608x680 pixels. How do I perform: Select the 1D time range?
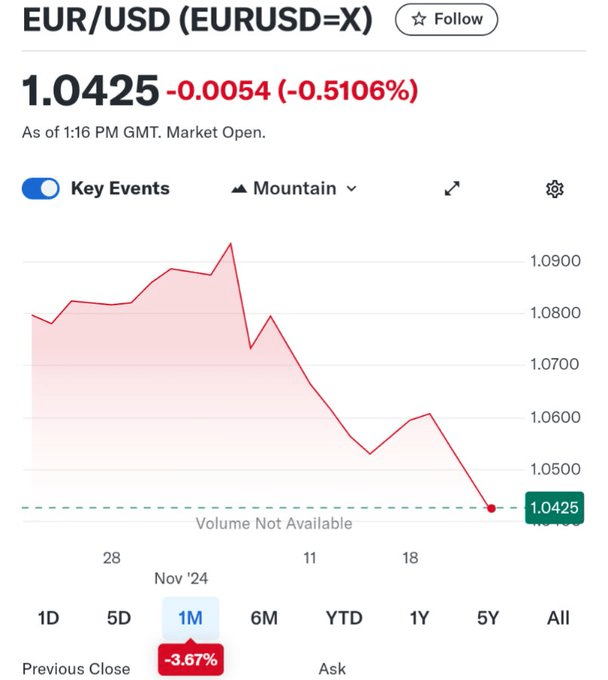(x=48, y=618)
